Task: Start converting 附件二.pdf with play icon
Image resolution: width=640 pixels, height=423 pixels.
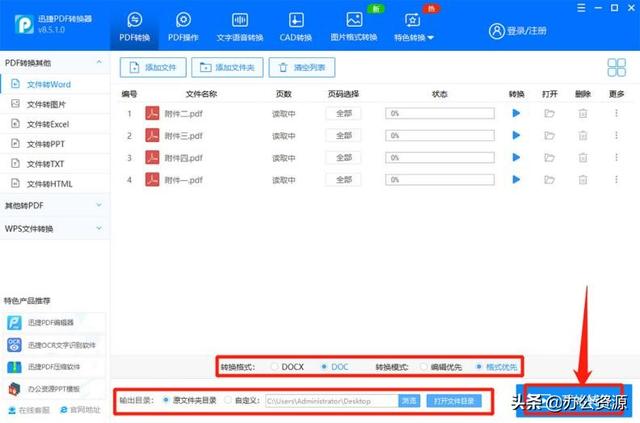Action: 516,113
